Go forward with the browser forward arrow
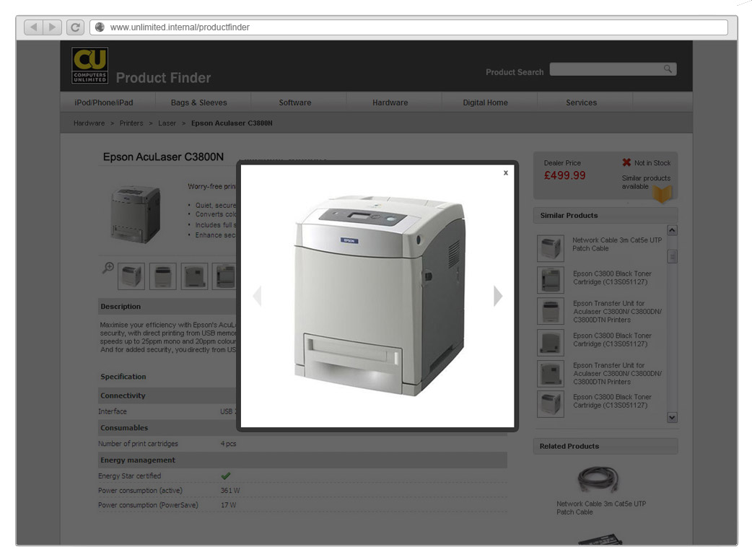Viewport: 752px width, 560px height. click(x=52, y=27)
